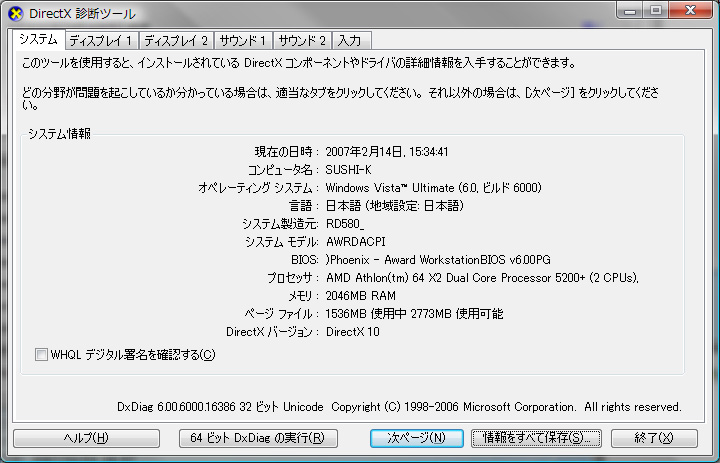Click BIOS value Phoenix - Award WorkstationBIOS
Image resolution: width=720 pixels, height=463 pixels.
(438, 260)
